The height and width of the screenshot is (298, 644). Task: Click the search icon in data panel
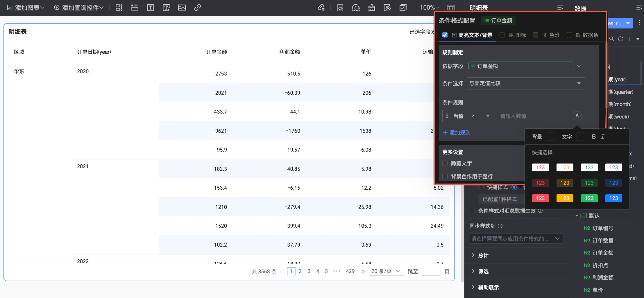pos(612,39)
